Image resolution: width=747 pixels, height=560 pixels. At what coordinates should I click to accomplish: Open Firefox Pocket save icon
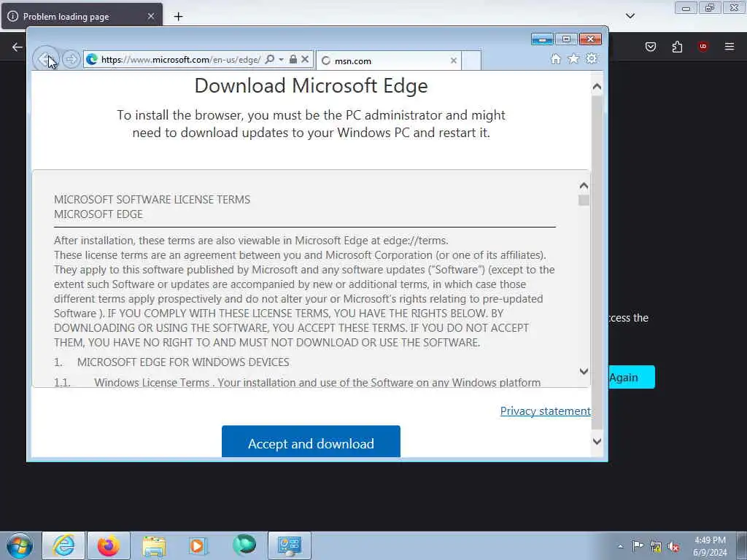coord(650,47)
